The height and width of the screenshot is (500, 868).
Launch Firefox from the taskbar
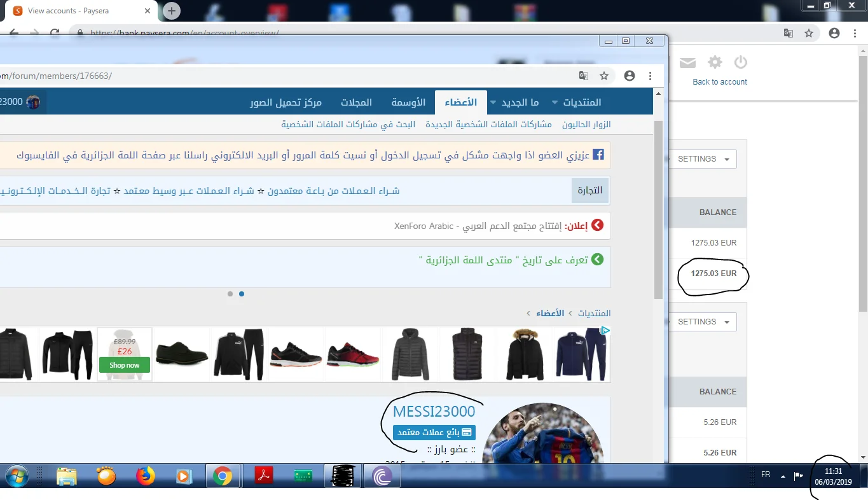click(x=146, y=476)
